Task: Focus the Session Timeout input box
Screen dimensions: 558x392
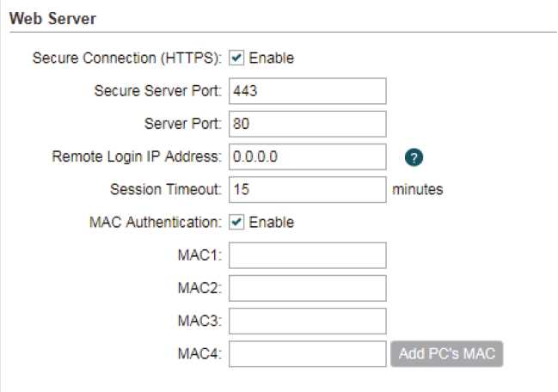Action: (308, 189)
